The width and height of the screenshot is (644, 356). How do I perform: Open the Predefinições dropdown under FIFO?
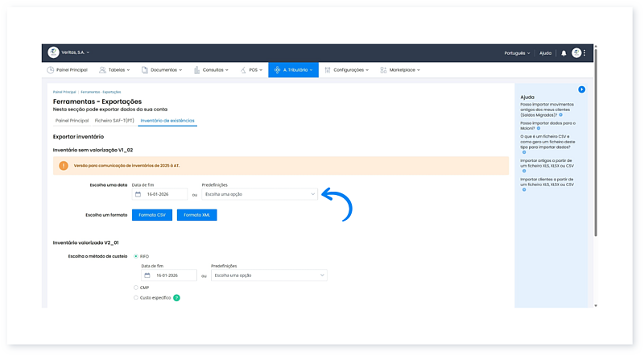(269, 275)
